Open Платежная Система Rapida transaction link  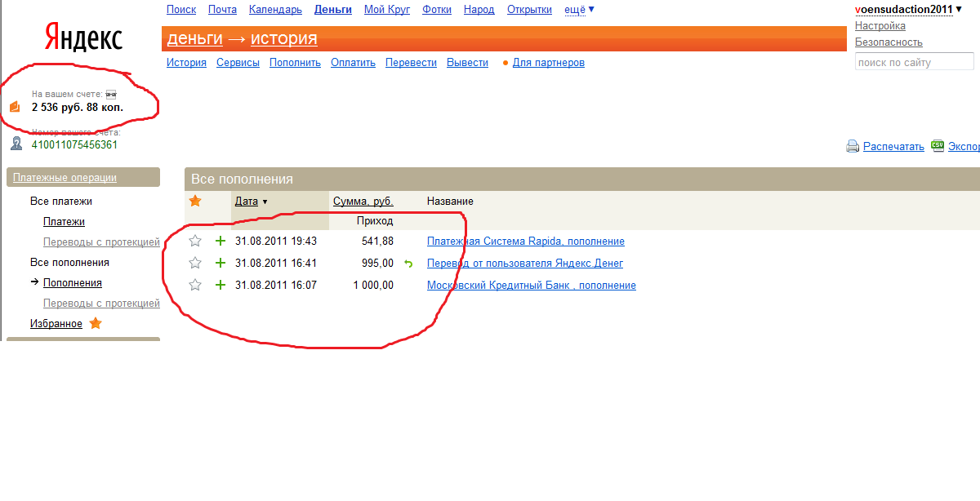[x=525, y=242]
